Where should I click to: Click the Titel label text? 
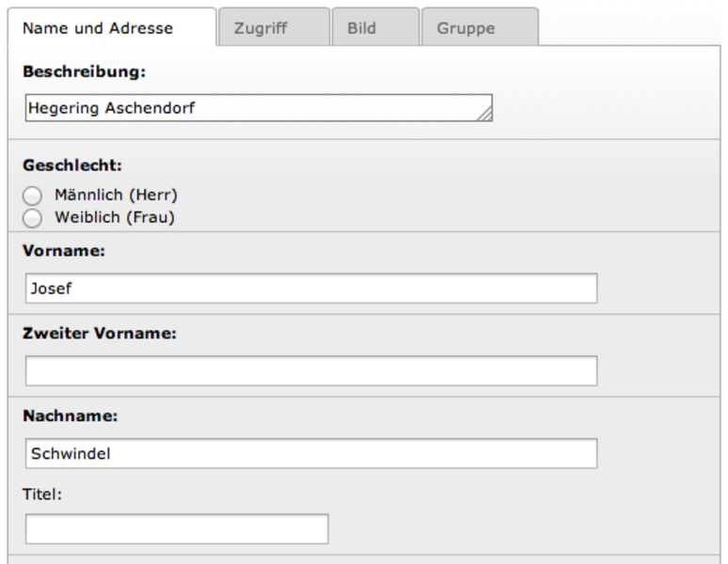click(x=41, y=493)
